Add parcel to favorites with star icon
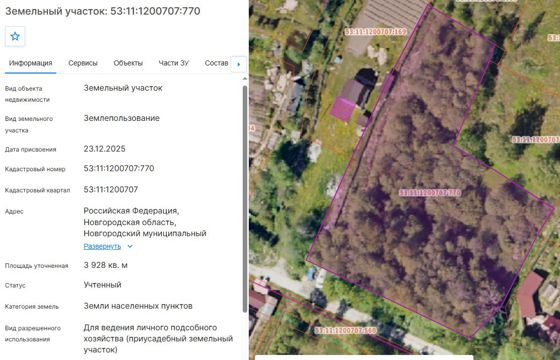Image resolution: width=560 pixels, height=360 pixels. pyautogui.click(x=15, y=36)
